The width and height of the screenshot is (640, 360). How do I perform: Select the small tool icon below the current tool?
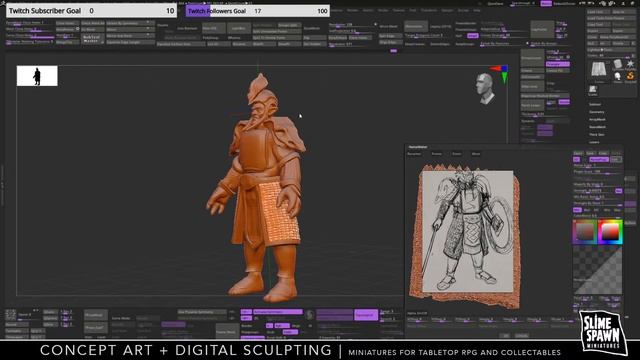coord(593,90)
